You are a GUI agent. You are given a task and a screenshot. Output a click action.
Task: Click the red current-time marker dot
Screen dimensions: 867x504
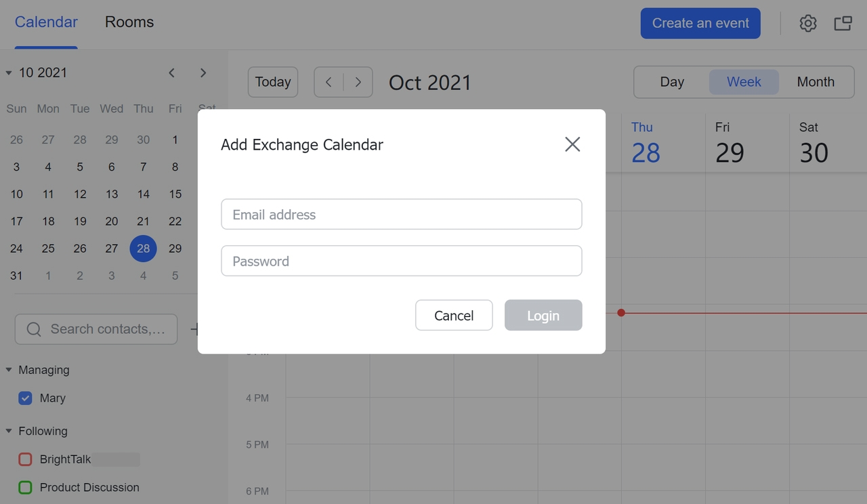[x=621, y=313]
